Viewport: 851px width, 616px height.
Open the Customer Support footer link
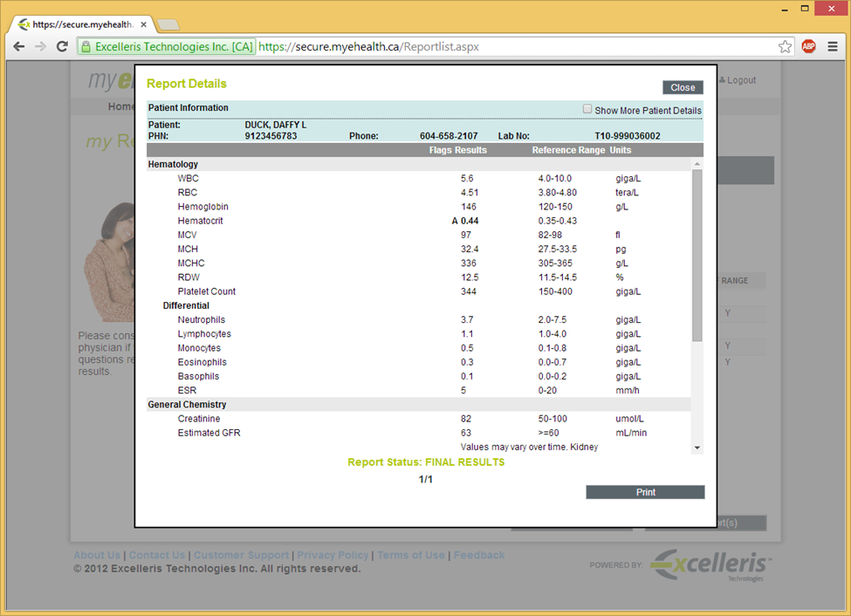click(x=241, y=555)
